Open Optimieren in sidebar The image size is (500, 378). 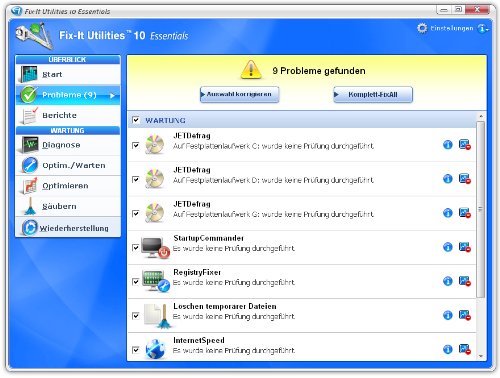(x=68, y=186)
